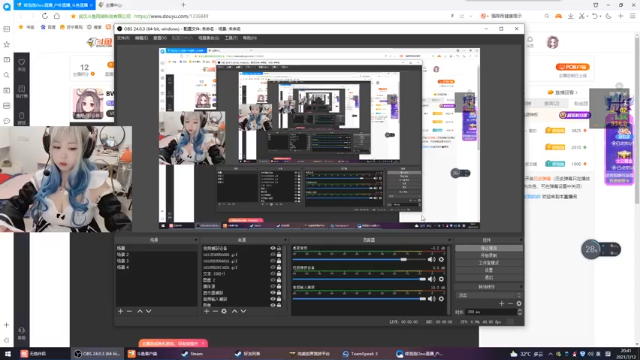Screen dimensions: 640x360
Task: Open settings gear for second mixer channel
Action: [x=441, y=279]
